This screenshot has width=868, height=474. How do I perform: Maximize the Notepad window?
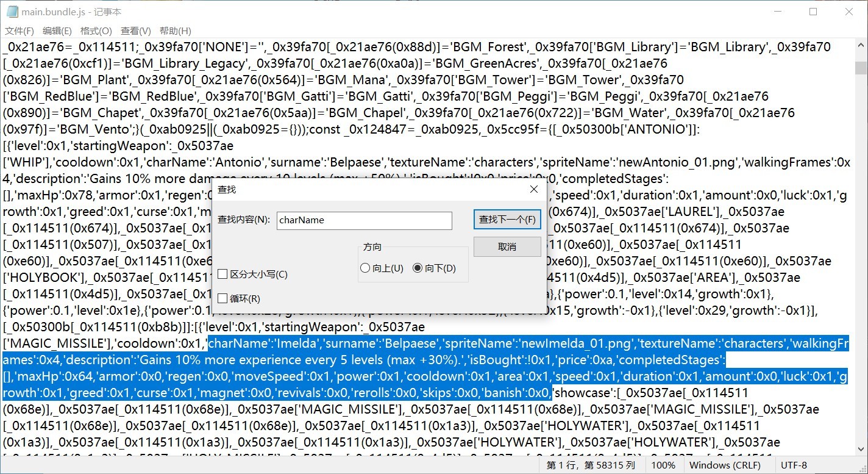pos(813,12)
